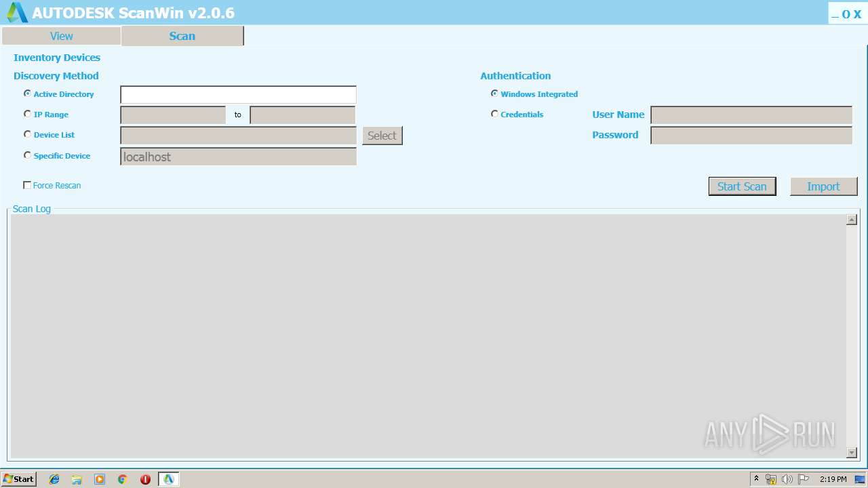The height and width of the screenshot is (488, 868).
Task: Close the ScanWin window
Action: coord(857,14)
